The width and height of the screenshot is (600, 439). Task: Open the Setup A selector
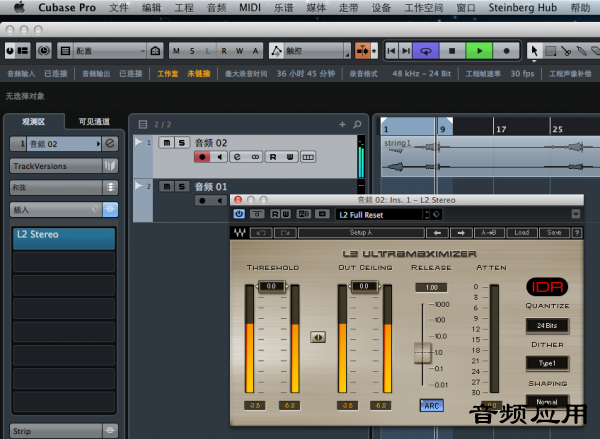(x=361, y=233)
